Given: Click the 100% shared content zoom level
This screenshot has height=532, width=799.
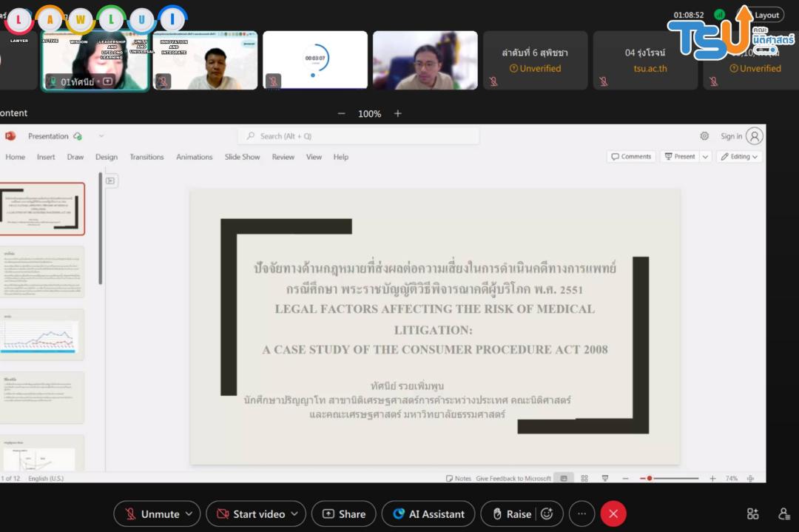Looking at the screenshot, I should (x=369, y=114).
